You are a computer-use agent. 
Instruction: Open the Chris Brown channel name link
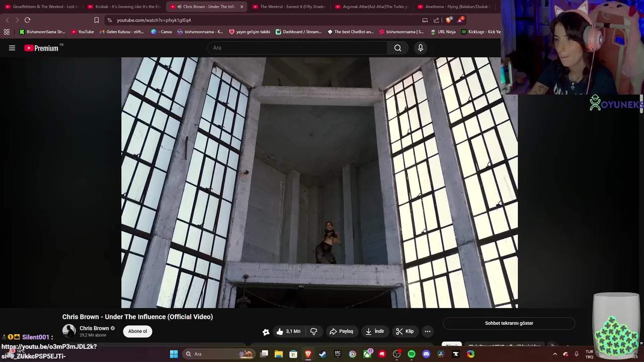pyautogui.click(x=94, y=328)
